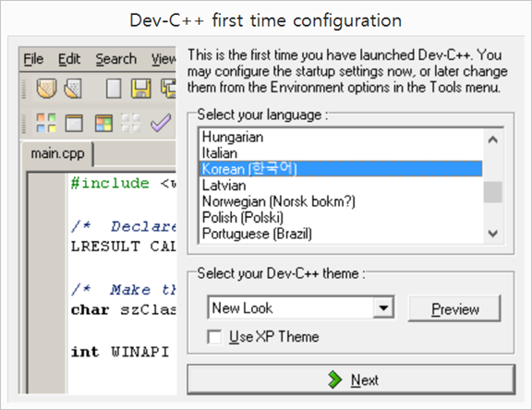Click the Preview button
This screenshot has width=532, height=410.
[454, 308]
